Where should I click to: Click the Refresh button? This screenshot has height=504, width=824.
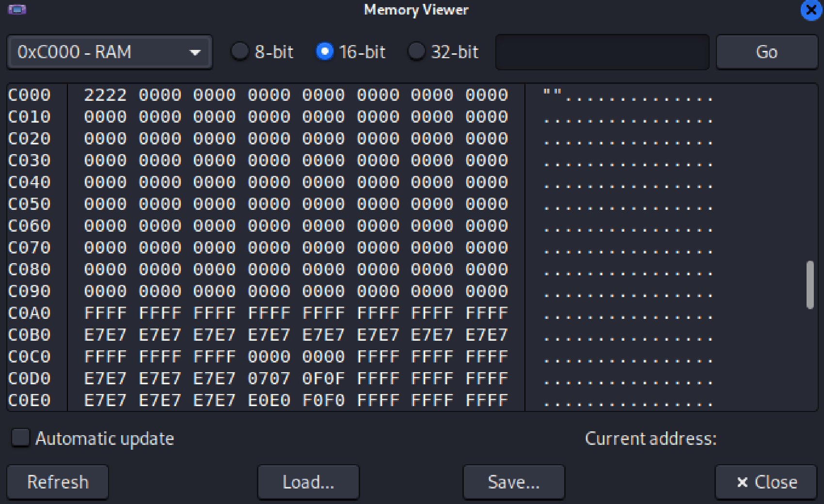(x=58, y=482)
